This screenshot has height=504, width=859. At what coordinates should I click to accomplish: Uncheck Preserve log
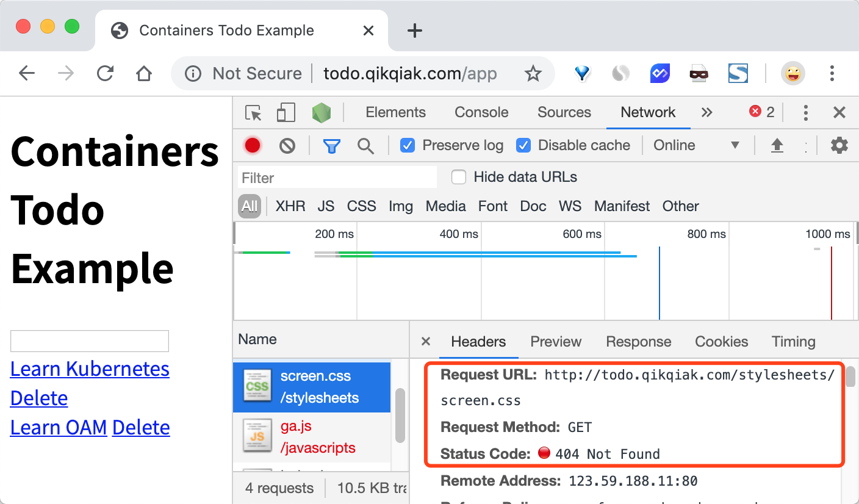[408, 145]
